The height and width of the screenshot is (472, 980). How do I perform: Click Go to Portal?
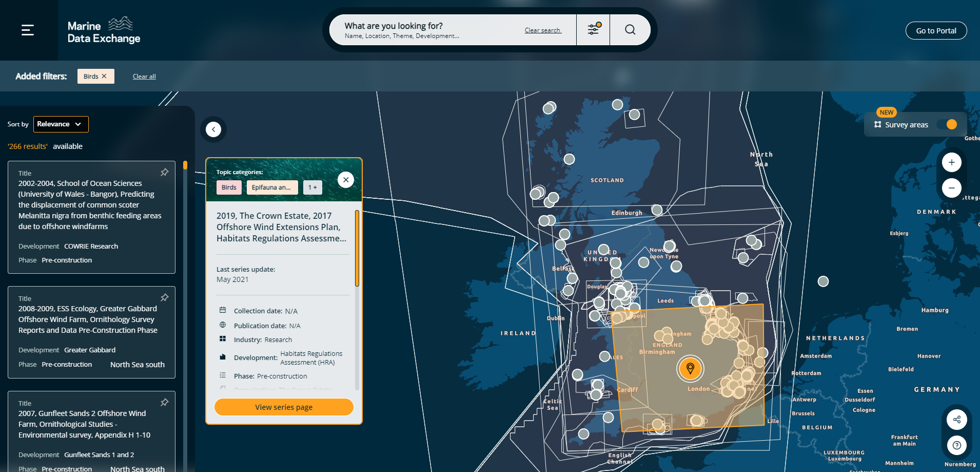coord(936,30)
